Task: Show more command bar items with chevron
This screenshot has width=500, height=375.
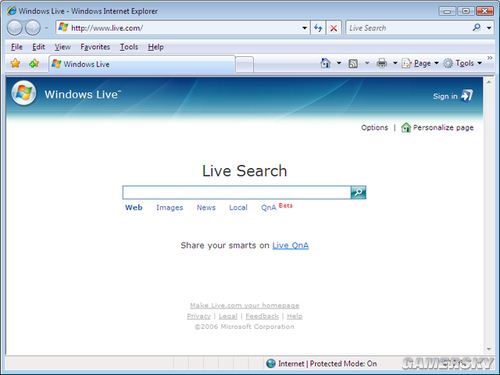Action: coord(490,58)
